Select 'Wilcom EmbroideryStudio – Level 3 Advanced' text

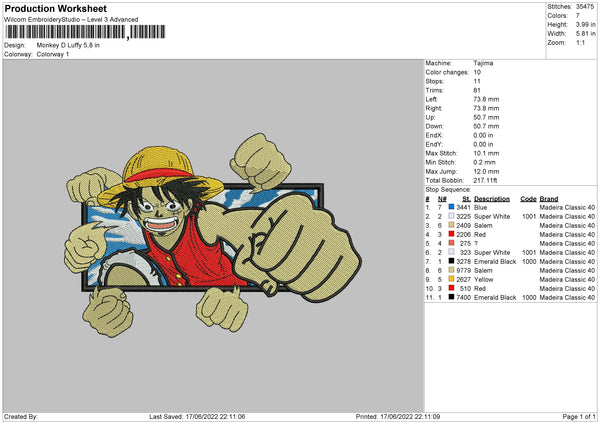71,20
